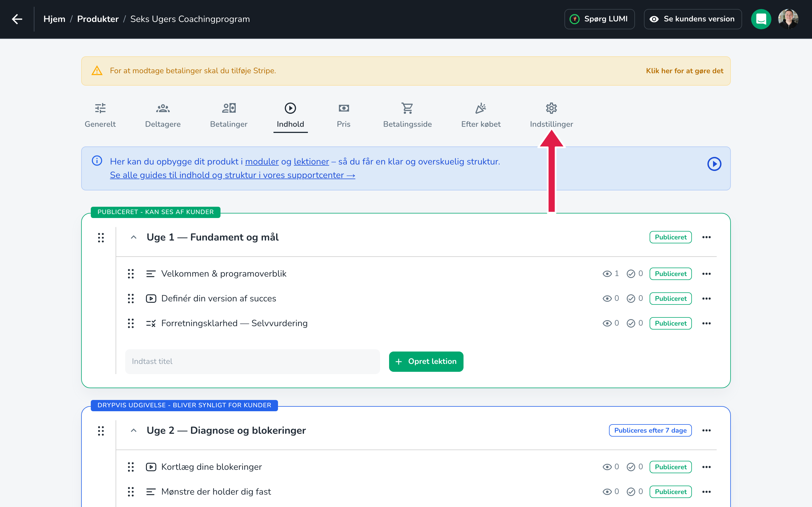The image size is (812, 507).
Task: Play the intro video in info banner
Action: tap(714, 164)
